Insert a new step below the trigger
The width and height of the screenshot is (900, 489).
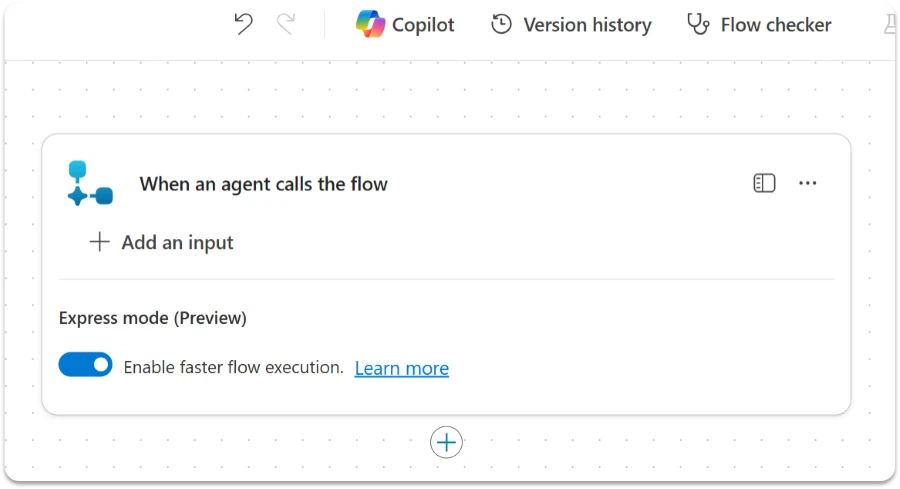446,443
